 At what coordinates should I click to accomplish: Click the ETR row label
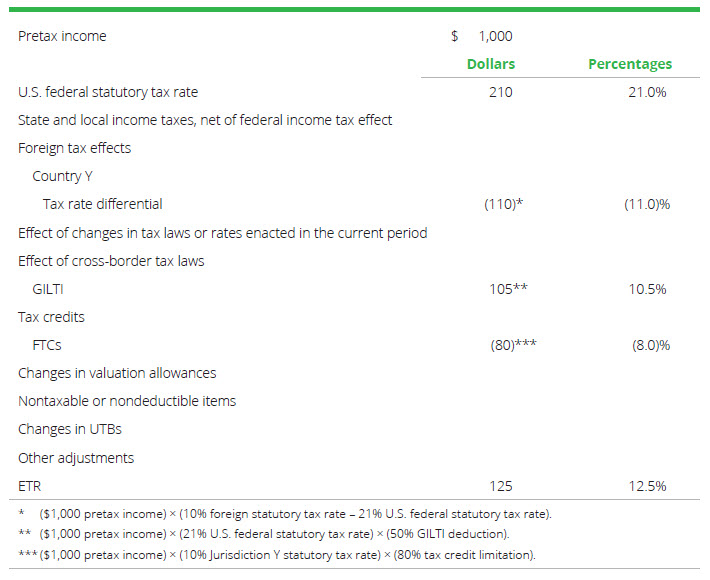pyautogui.click(x=29, y=486)
